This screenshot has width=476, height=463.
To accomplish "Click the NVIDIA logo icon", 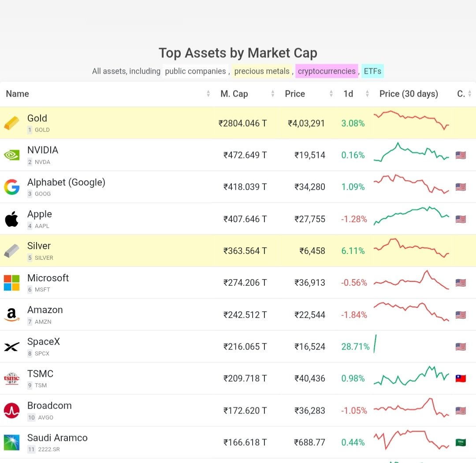I will coord(11,155).
